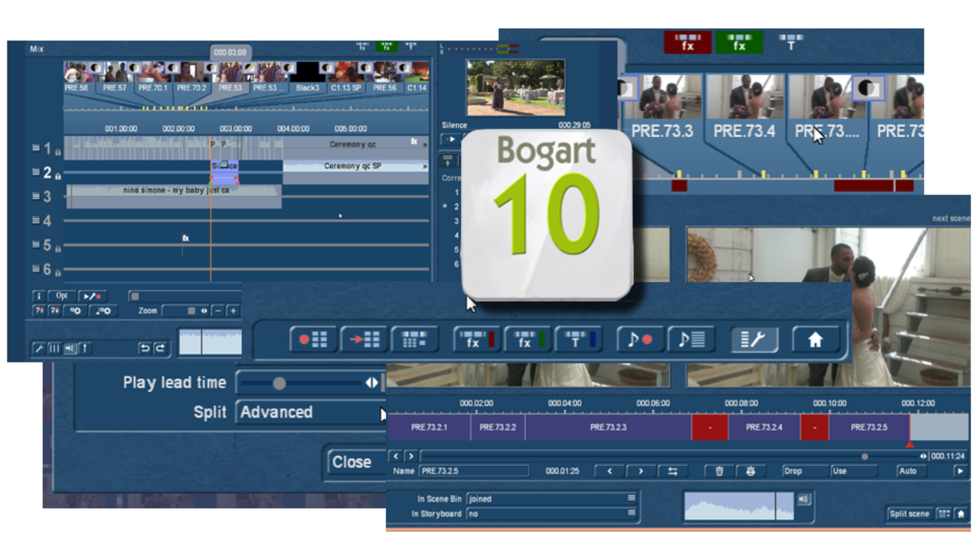The image size is (980, 551).
Task: Click the info 'i' button in Mix window
Action: point(39,296)
